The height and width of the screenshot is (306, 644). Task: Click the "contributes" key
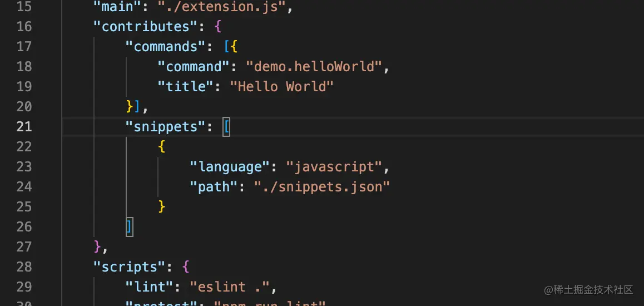coord(145,27)
